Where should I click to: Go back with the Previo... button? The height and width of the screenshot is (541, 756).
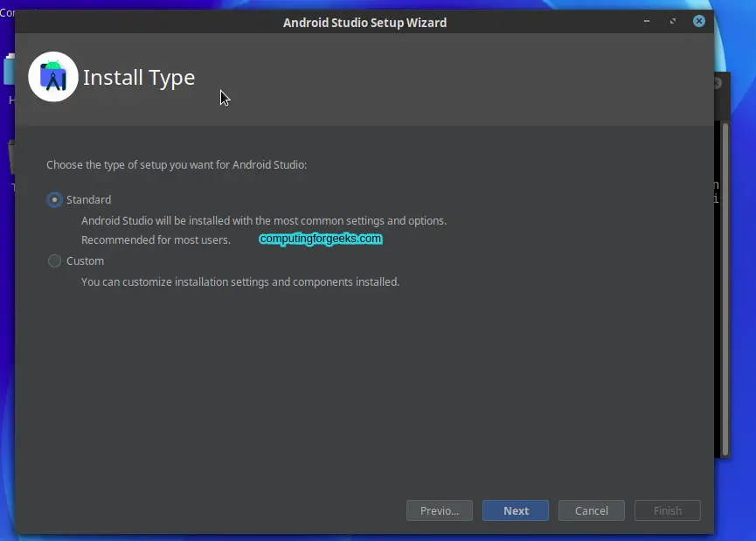click(440, 510)
